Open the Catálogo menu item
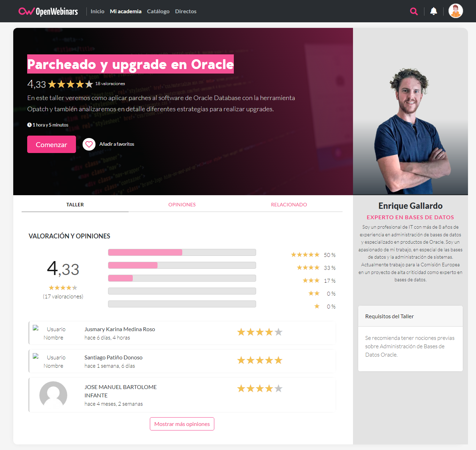Viewport: 476px width, 450px height. [158, 12]
